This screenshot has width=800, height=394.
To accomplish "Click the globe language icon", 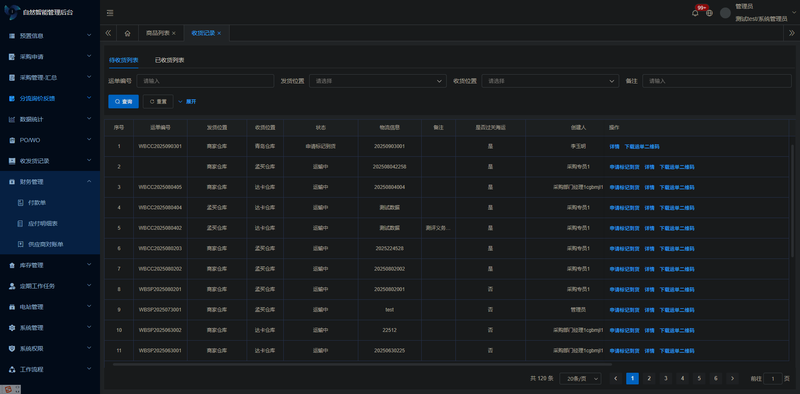I will pos(709,13).
